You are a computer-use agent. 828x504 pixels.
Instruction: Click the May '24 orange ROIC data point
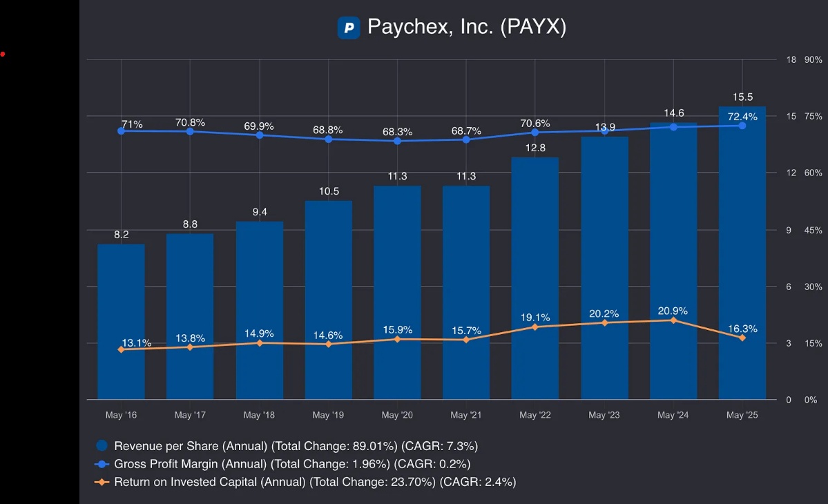pyautogui.click(x=673, y=320)
